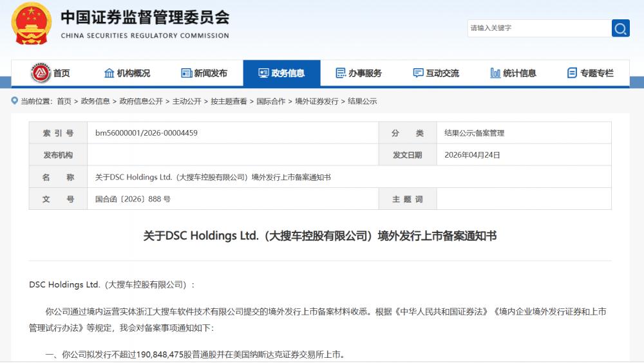Viewport: 644px width, 363px height.
Task: Click the classification value 结果公示;备案管理
Action: pos(475,133)
